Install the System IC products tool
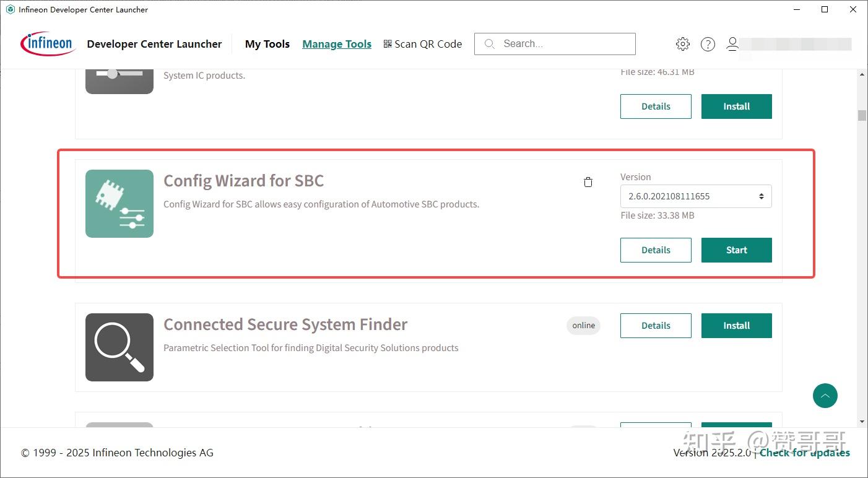 click(x=736, y=106)
